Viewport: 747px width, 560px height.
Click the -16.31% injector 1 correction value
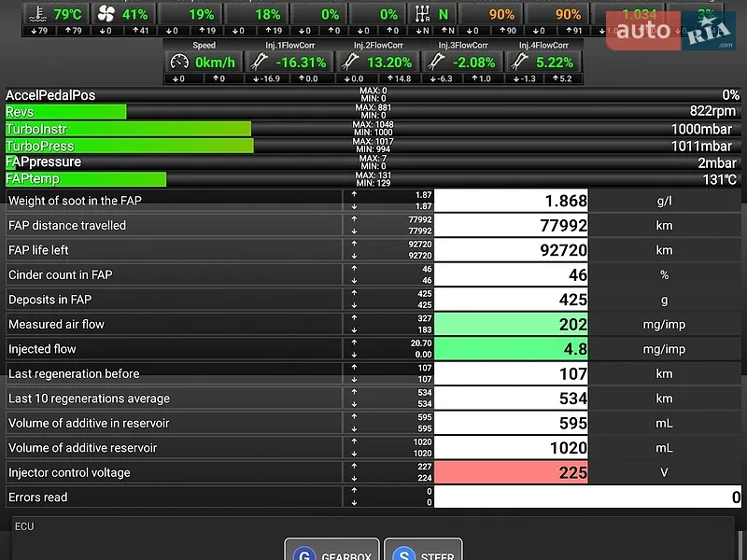pos(301,63)
